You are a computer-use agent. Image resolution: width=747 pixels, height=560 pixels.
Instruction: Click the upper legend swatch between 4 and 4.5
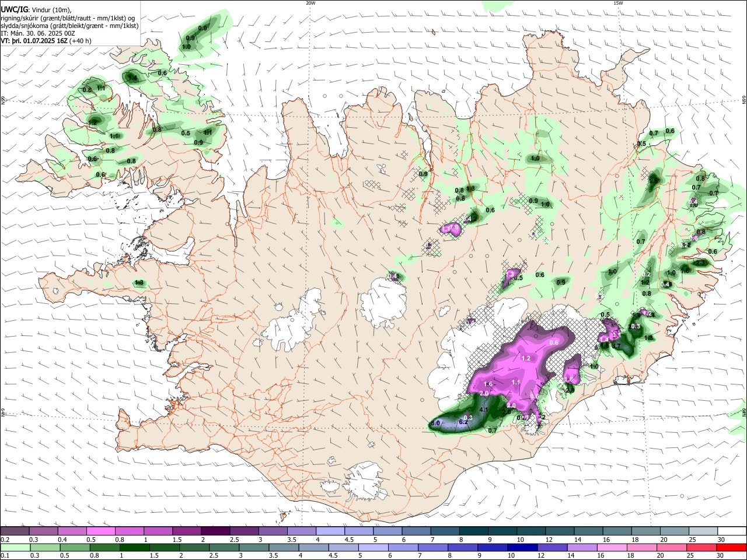tap(329, 531)
